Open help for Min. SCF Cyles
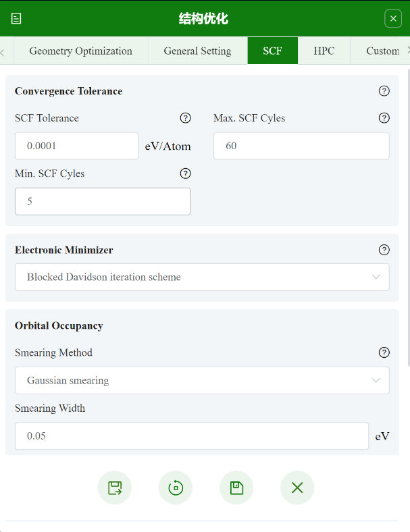Screen dimensions: 410x532 point(186,174)
